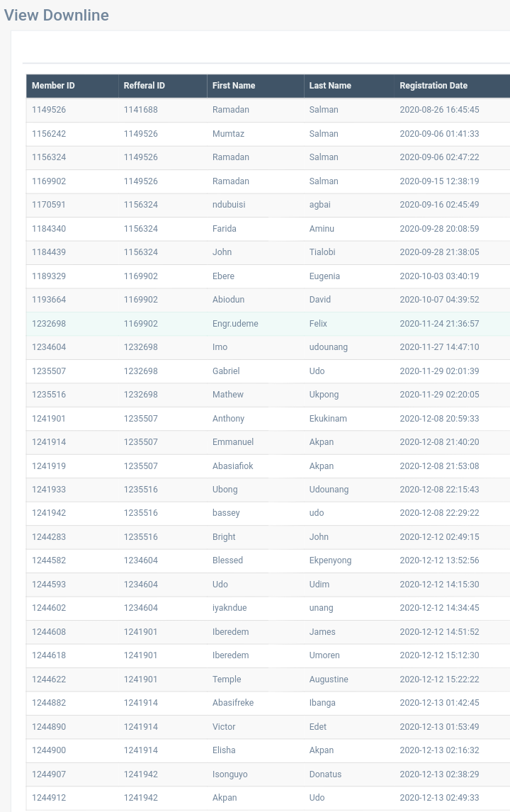Click first name Farida
This screenshot has height=812, width=510.
(225, 229)
